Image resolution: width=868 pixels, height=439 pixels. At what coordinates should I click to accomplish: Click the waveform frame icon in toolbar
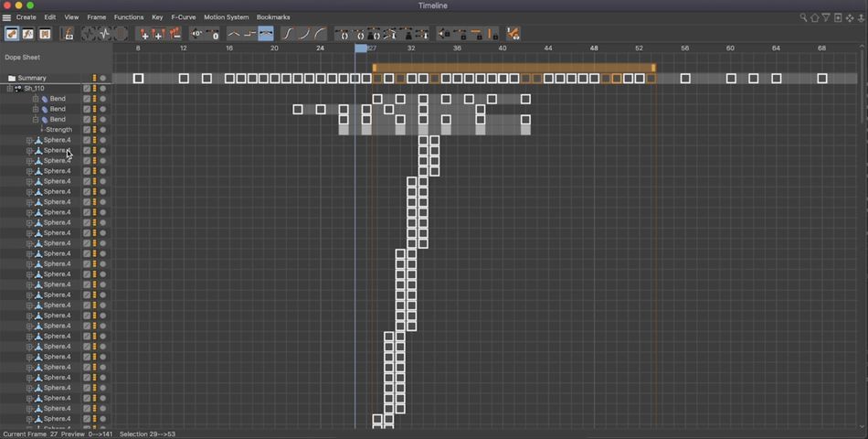pyautogui.click(x=105, y=34)
